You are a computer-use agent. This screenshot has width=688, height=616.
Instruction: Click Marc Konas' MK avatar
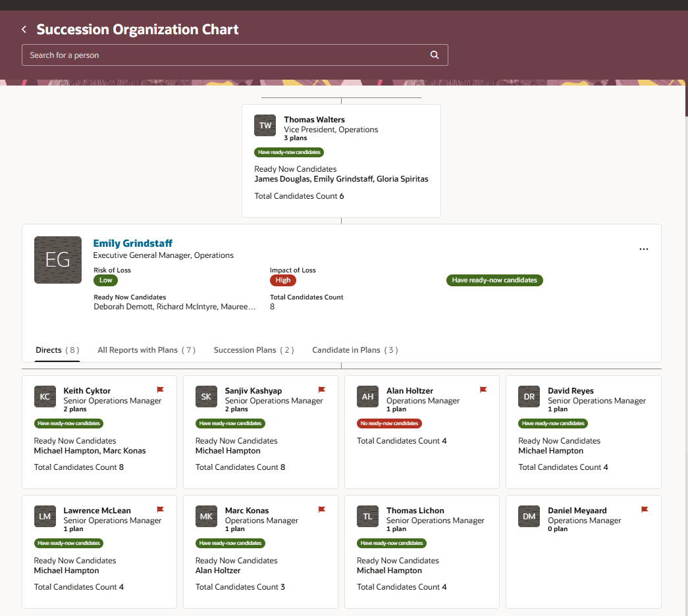(x=206, y=517)
